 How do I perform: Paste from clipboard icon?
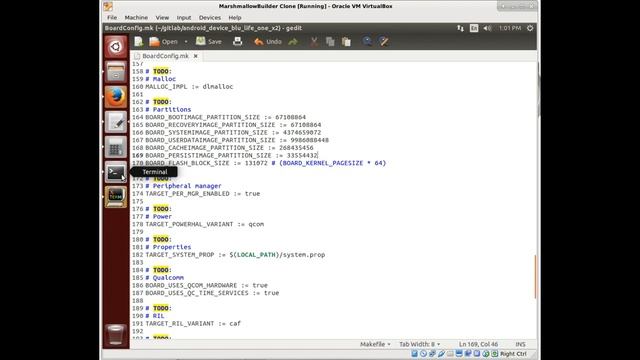[x=346, y=42]
